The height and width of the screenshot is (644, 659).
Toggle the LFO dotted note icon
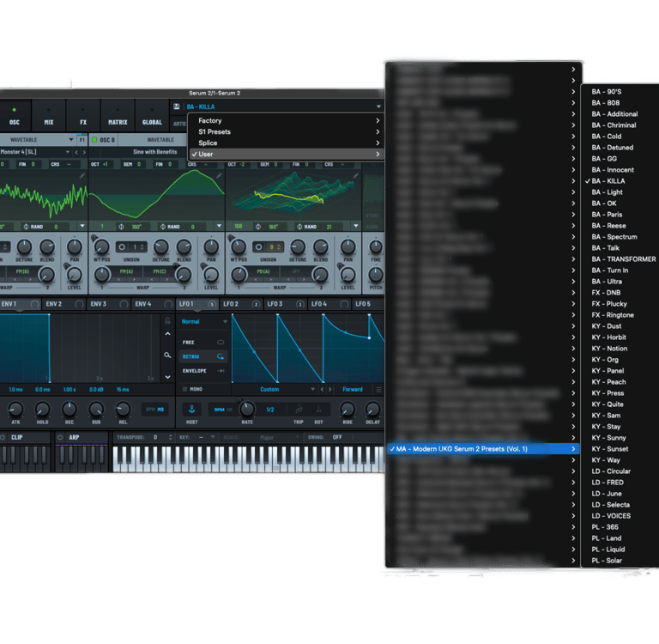coord(318,409)
